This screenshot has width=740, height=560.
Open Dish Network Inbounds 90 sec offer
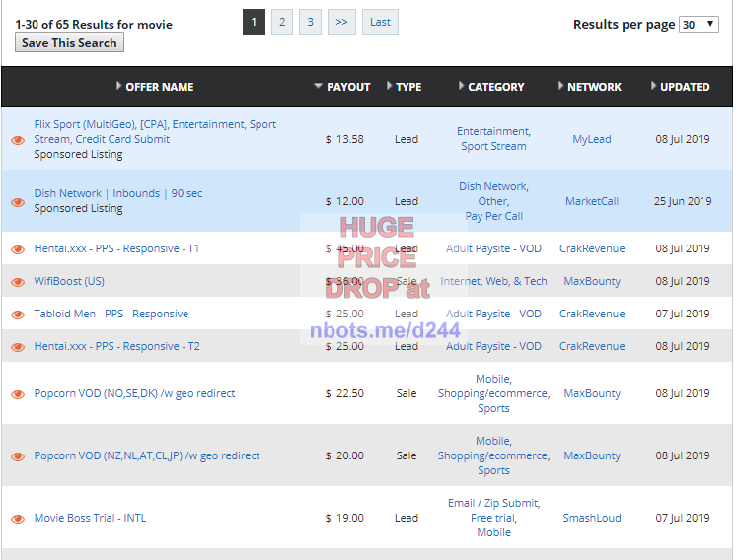coord(118,193)
